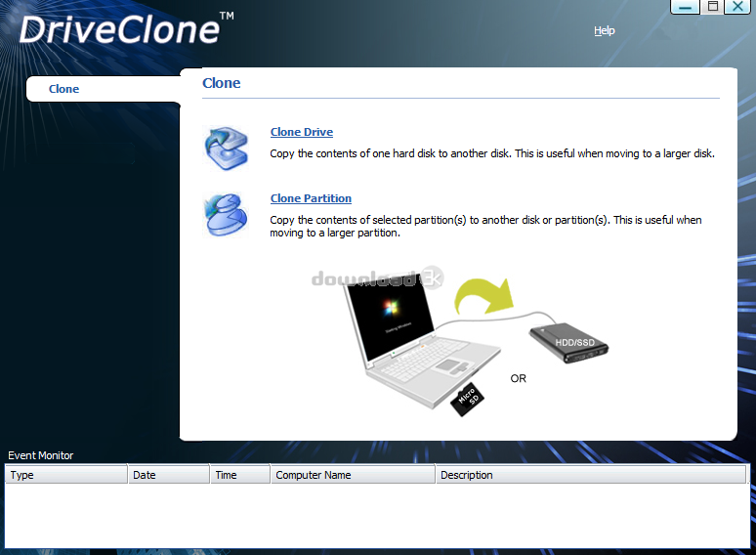756x555 pixels.
Task: Click the Clone Partition icon
Action: [x=227, y=215]
